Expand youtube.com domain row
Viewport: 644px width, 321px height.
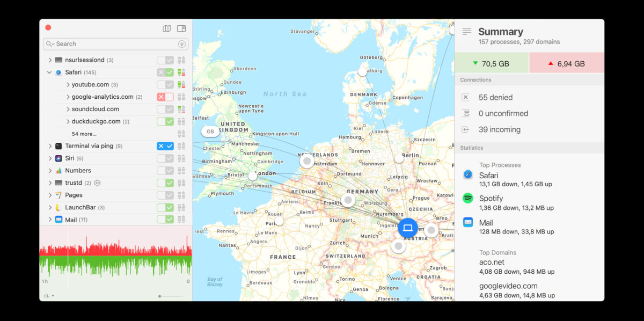tap(68, 85)
